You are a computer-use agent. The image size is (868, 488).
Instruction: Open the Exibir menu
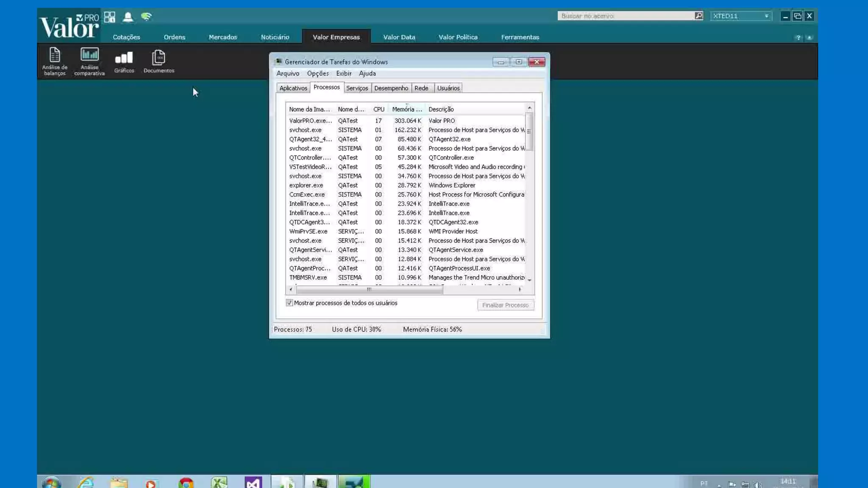(x=343, y=73)
